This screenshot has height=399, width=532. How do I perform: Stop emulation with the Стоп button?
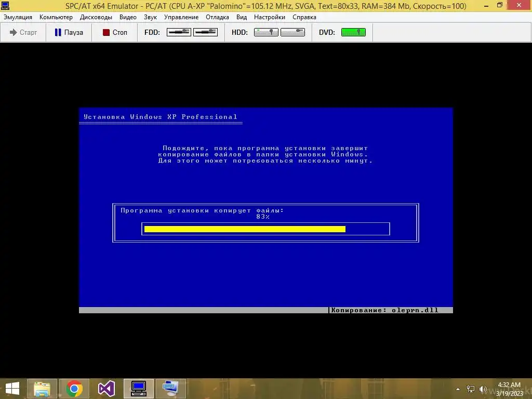(115, 32)
